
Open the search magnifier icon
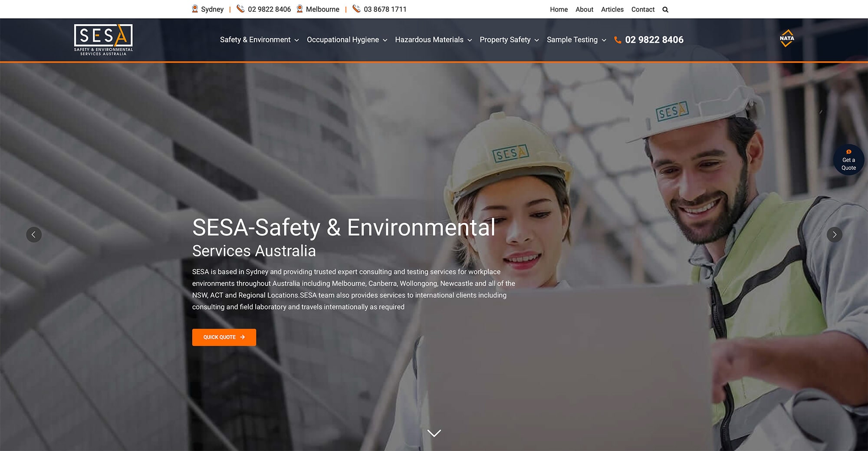pos(665,10)
